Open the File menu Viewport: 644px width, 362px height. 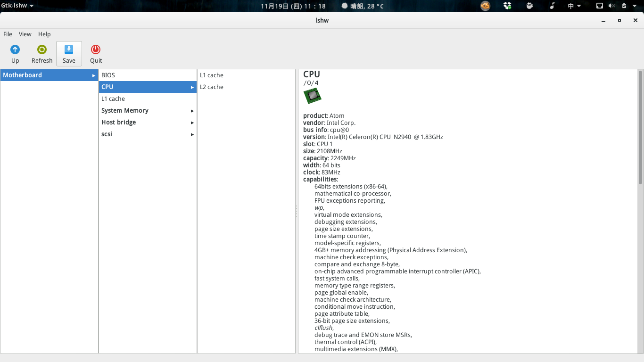(8, 34)
